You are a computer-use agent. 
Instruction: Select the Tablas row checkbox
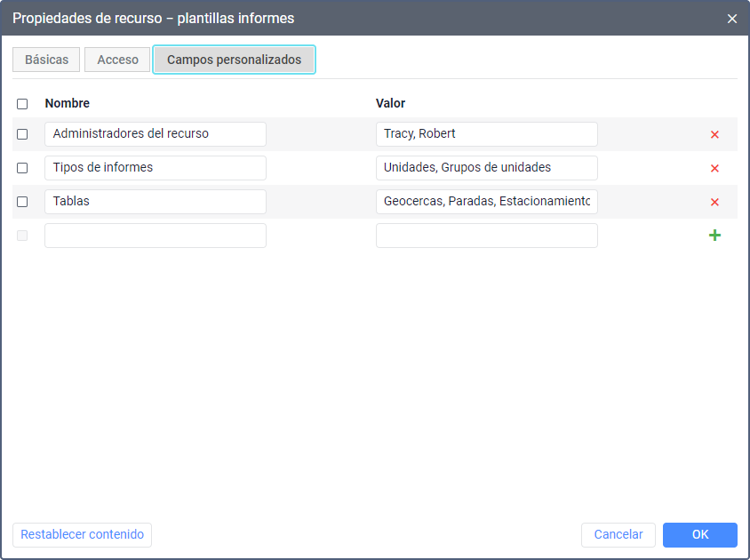(x=22, y=202)
